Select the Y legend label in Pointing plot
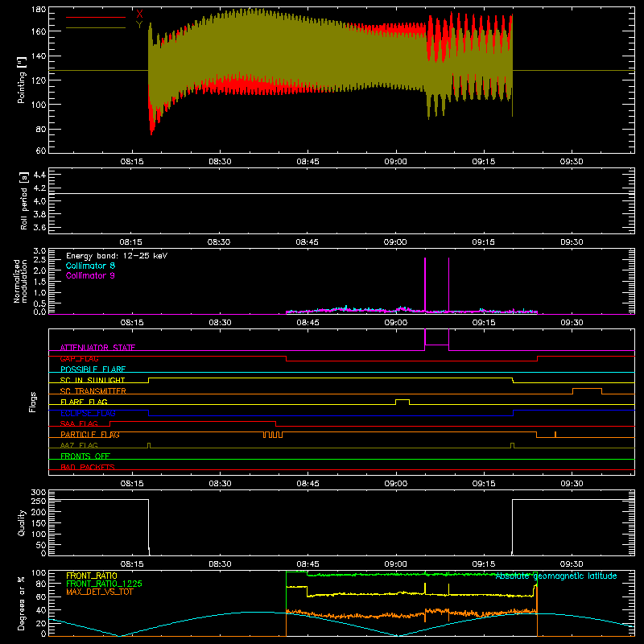Viewport: 644px width, 644px height. [139, 25]
